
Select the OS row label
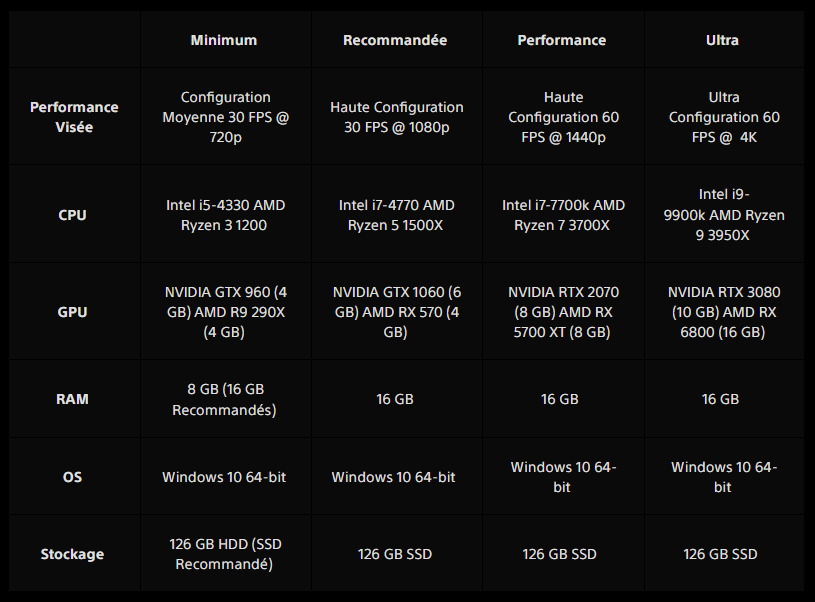[x=73, y=477]
